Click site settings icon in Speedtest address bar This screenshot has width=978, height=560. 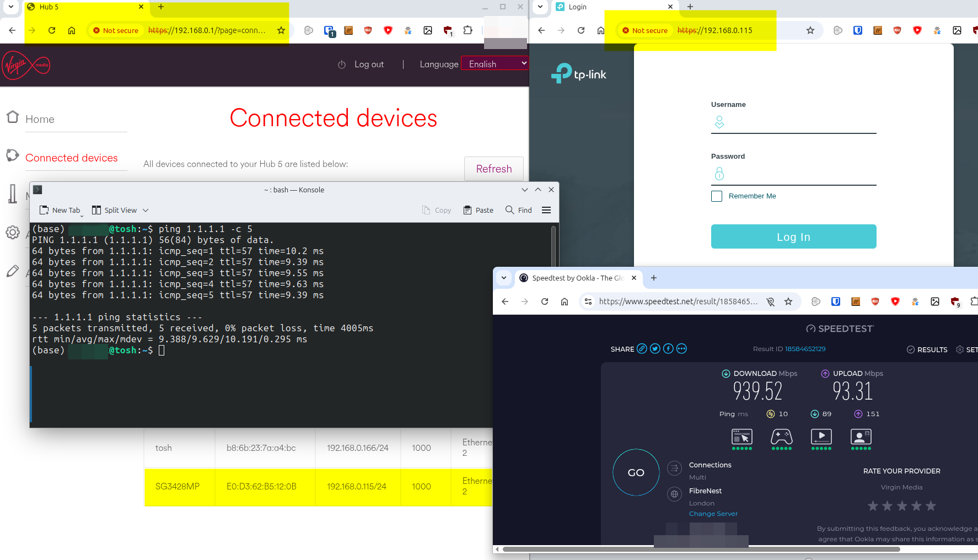[588, 301]
